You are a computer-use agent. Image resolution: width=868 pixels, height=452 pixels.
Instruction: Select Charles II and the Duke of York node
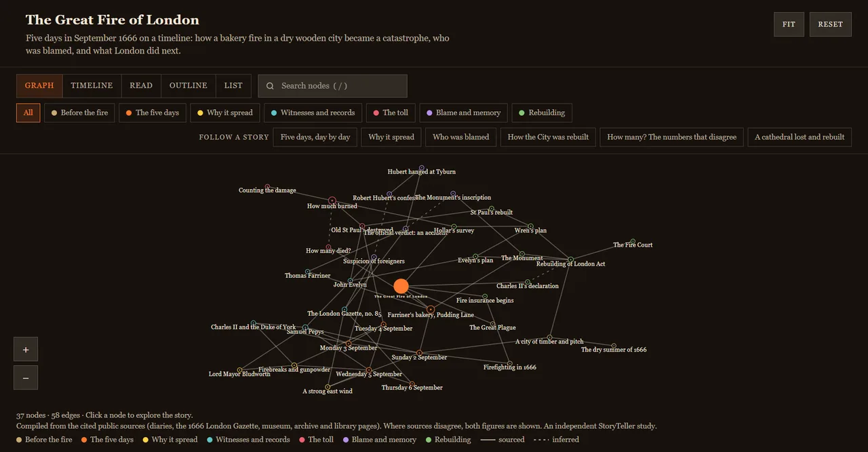[x=253, y=323]
